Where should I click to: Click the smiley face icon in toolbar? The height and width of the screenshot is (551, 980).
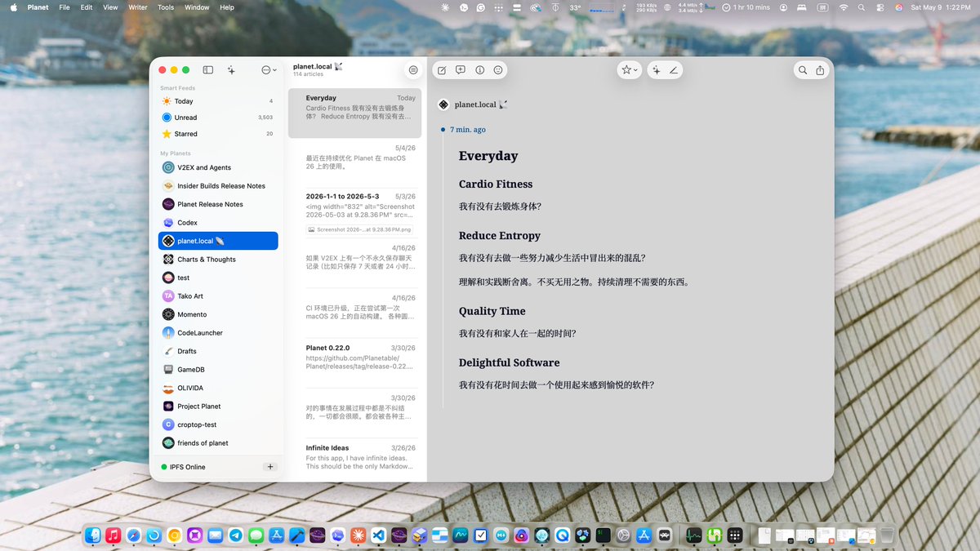(x=498, y=70)
